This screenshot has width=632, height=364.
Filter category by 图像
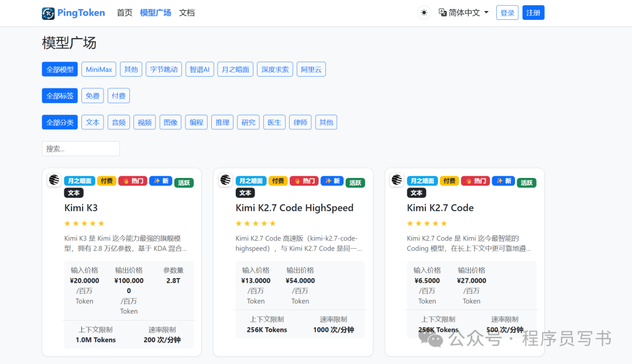coord(170,122)
